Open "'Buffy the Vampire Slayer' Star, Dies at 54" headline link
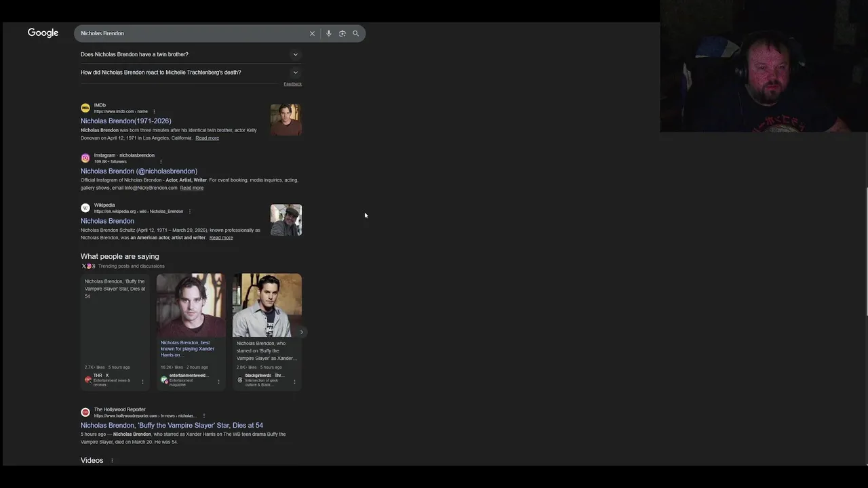The width and height of the screenshot is (868, 488). point(172,426)
